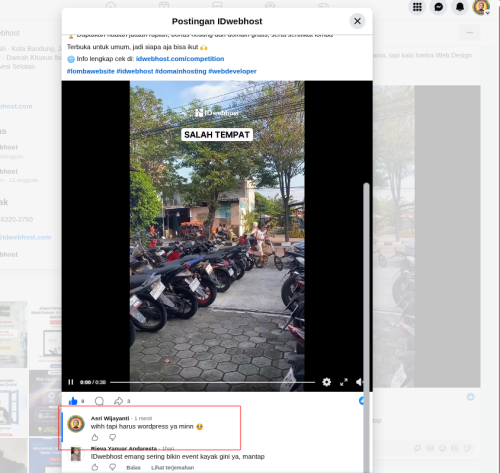Click the video progress bar
500x473 pixels.
pos(213,382)
